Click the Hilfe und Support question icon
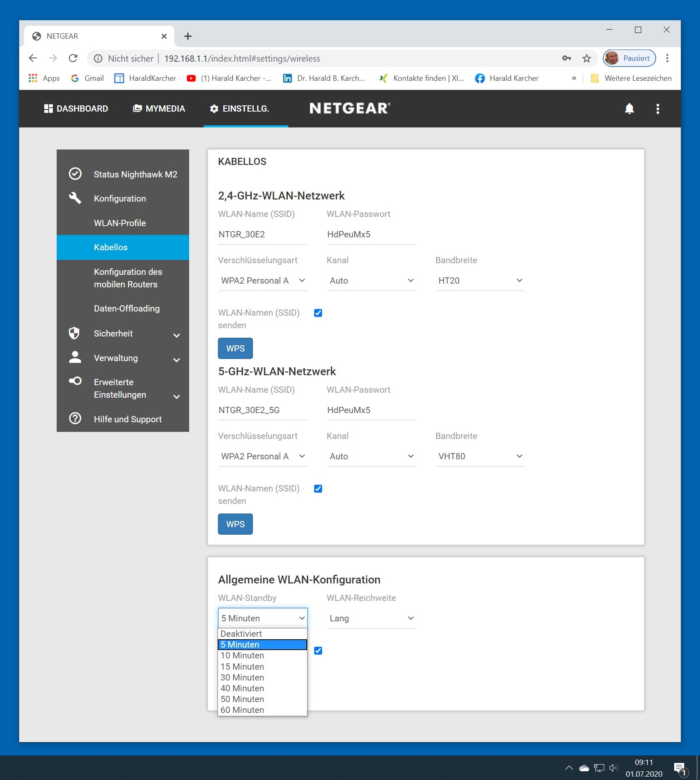This screenshot has width=700, height=780. [x=75, y=419]
